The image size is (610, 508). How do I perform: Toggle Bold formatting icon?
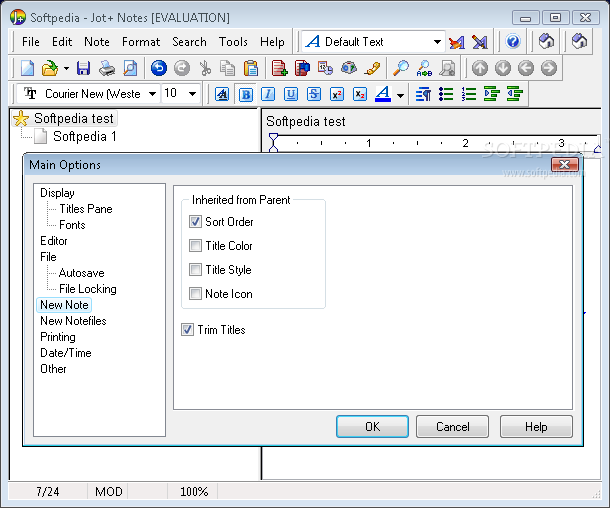tap(246, 94)
